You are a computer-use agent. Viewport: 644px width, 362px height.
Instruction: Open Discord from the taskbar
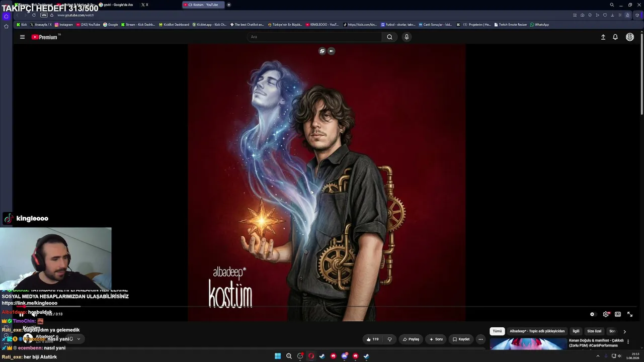[344, 356]
